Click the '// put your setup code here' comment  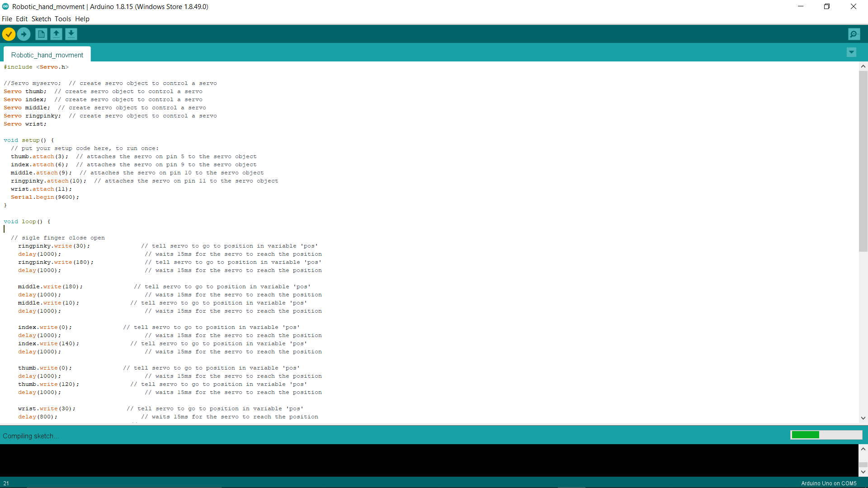85,148
